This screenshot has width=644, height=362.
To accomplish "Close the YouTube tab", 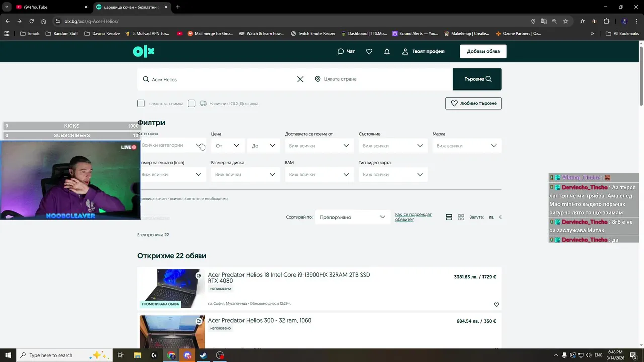I will (86, 7).
